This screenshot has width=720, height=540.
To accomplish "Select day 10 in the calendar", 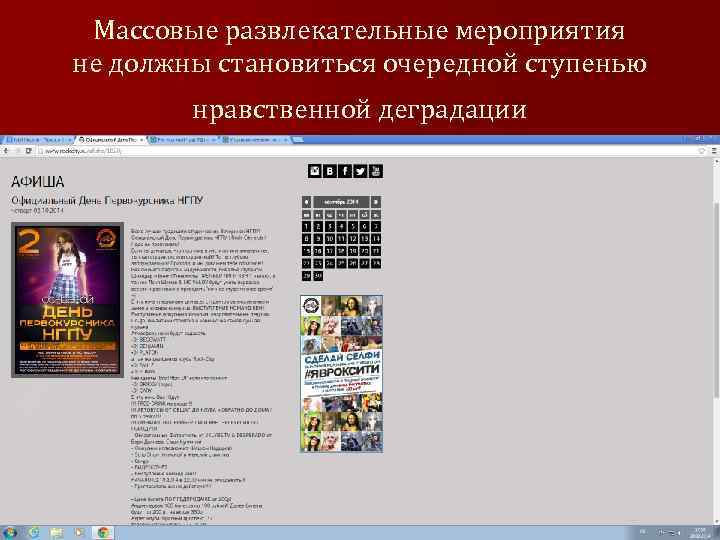I will pyautogui.click(x=330, y=239).
